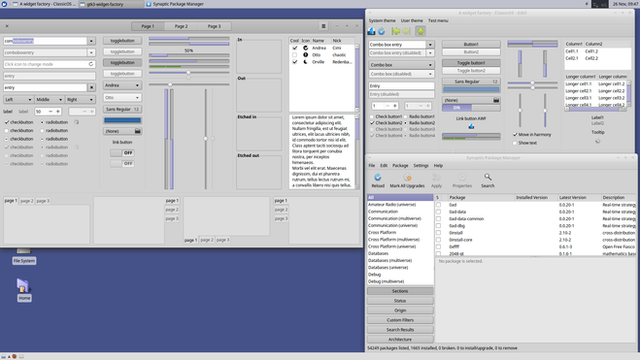Click the Reload icon in Synaptic toolbar
640x360 pixels.
pos(378,177)
